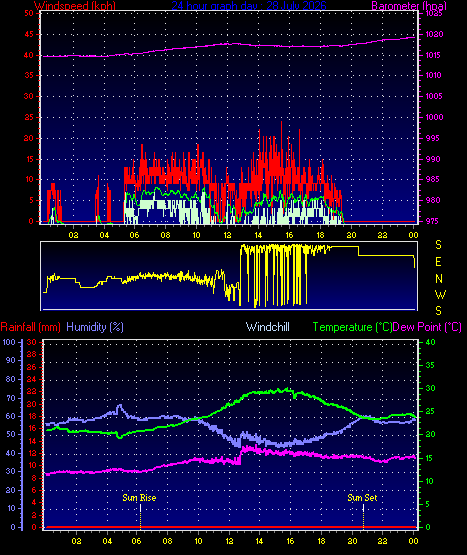Click the 50 windspeed axis value
The image size is (467, 555).
tap(29, 13)
